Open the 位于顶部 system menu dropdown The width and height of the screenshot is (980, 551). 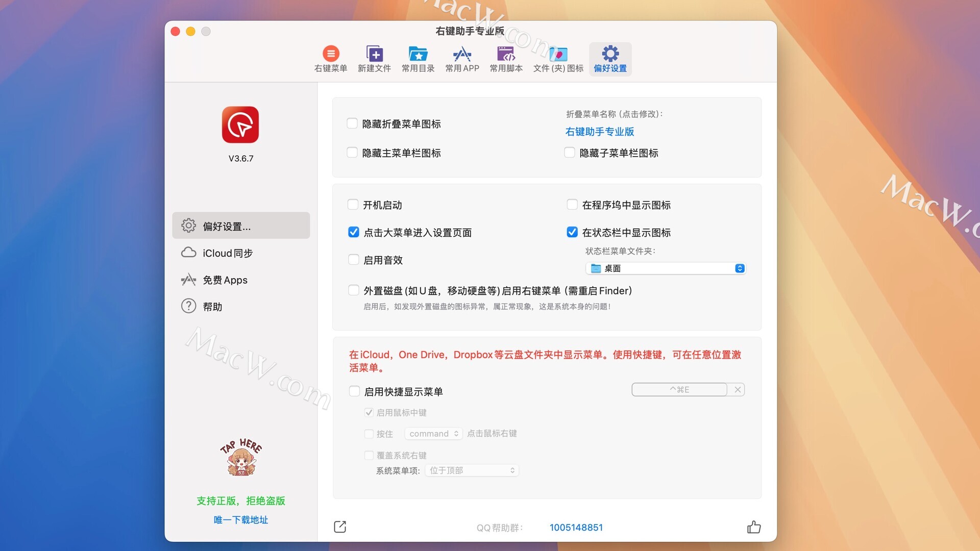[472, 470]
